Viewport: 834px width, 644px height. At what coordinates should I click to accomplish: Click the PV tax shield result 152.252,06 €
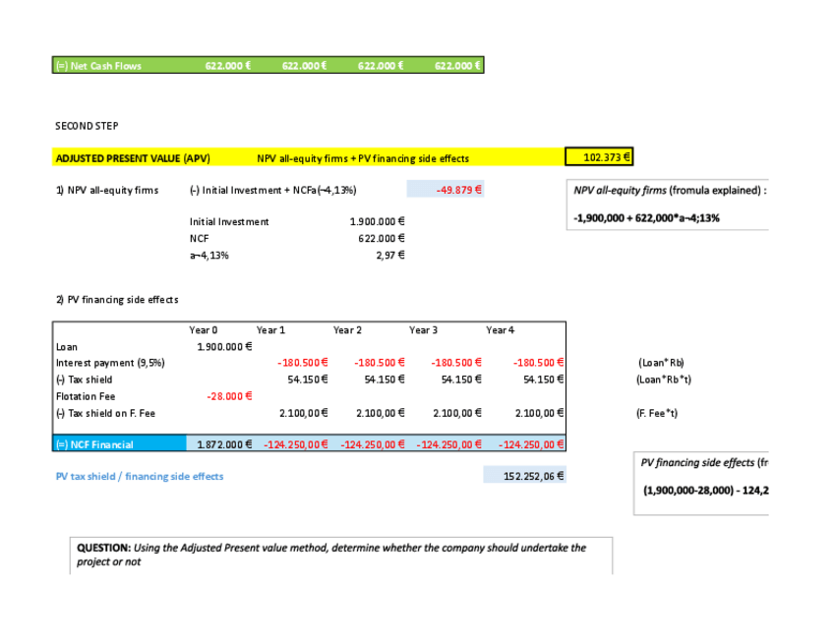pos(524,476)
